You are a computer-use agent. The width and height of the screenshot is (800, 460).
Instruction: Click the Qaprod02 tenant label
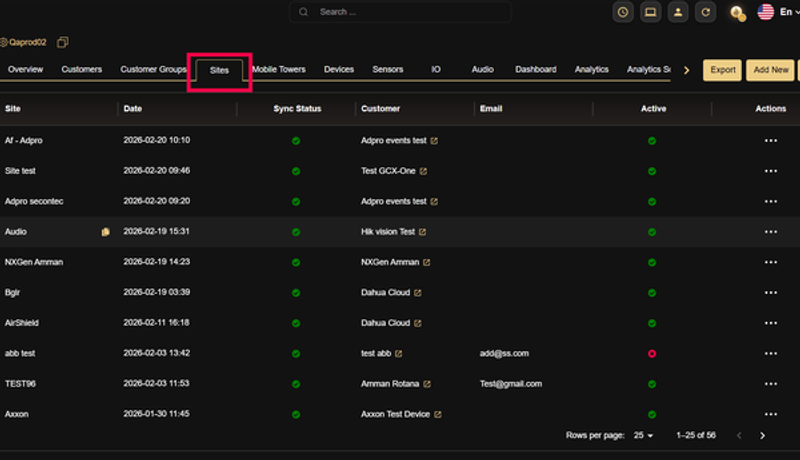[x=28, y=42]
